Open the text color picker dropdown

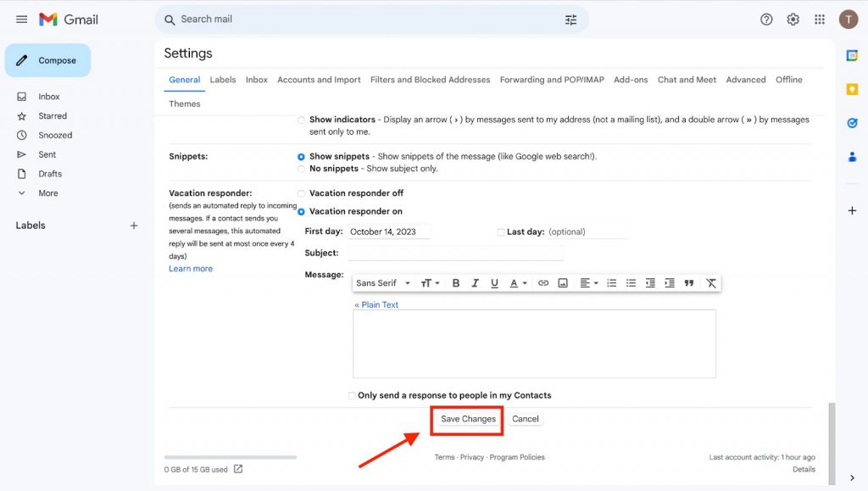[517, 282]
